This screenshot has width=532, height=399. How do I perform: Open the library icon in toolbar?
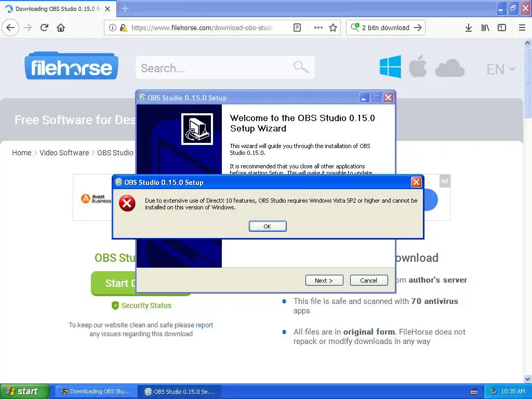(x=485, y=28)
